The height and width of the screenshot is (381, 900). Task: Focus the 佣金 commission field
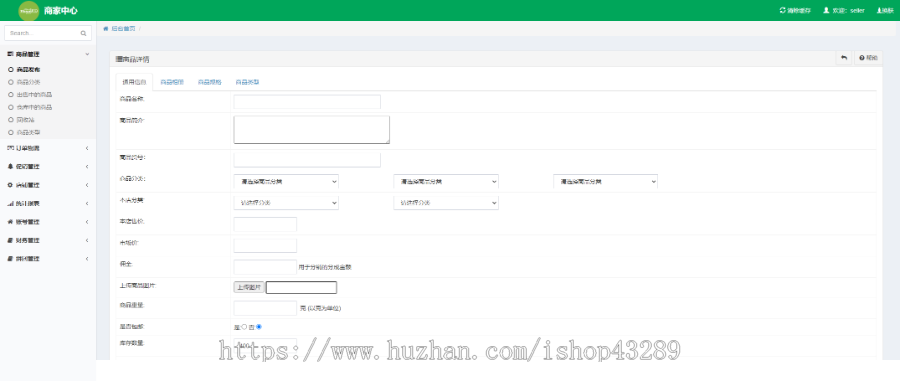tap(265, 267)
